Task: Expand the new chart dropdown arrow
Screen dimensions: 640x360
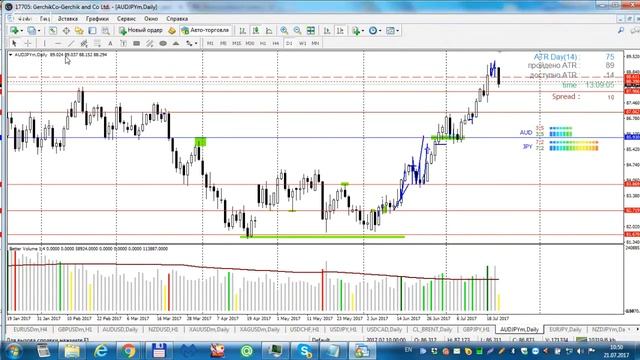Action: (22, 31)
